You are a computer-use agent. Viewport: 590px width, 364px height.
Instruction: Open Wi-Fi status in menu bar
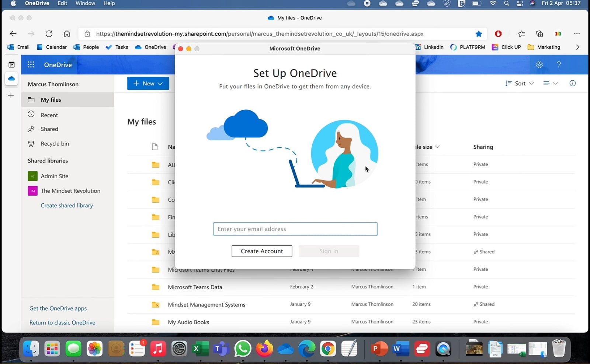(493, 3)
